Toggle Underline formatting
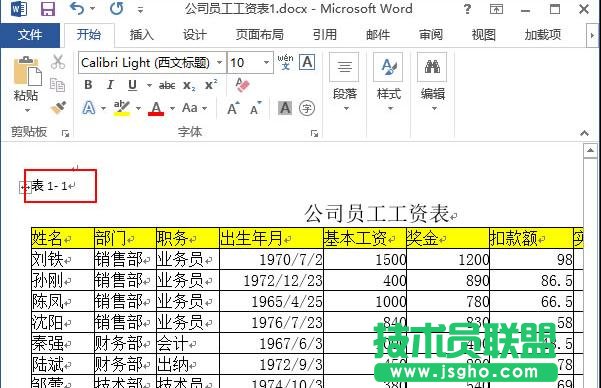 pyautogui.click(x=132, y=85)
